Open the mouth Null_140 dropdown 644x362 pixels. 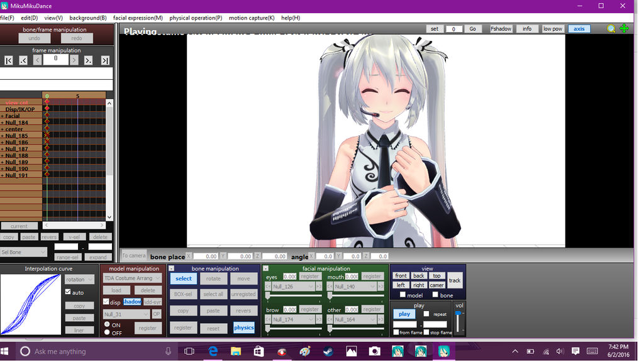355,287
